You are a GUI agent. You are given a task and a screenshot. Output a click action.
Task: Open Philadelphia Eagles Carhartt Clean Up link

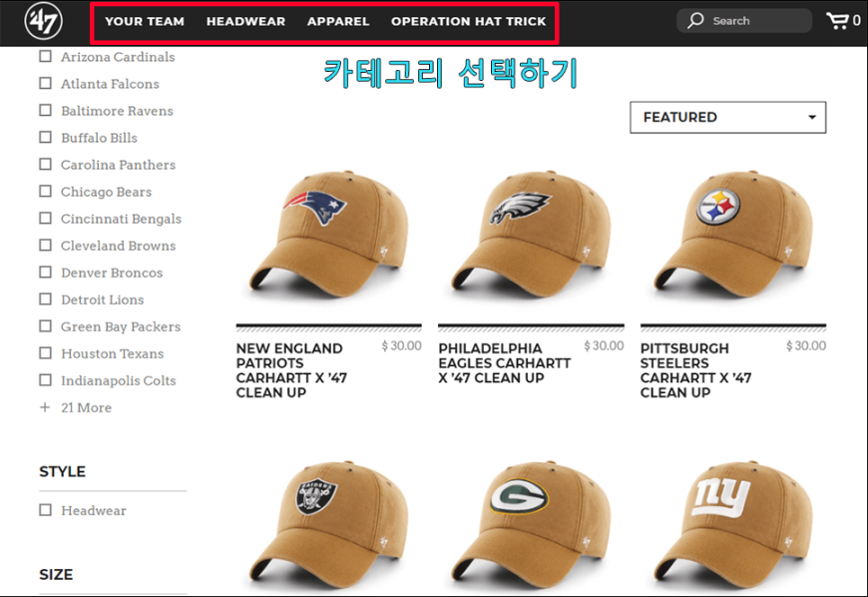[x=504, y=363]
